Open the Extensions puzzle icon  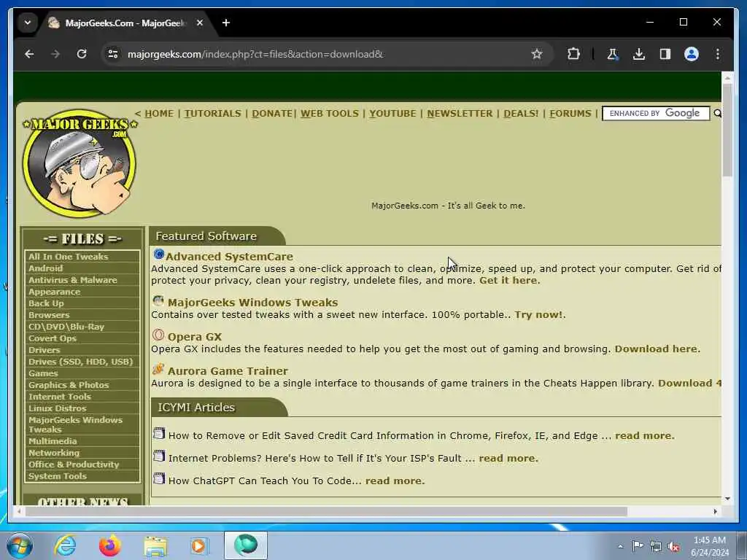point(573,54)
